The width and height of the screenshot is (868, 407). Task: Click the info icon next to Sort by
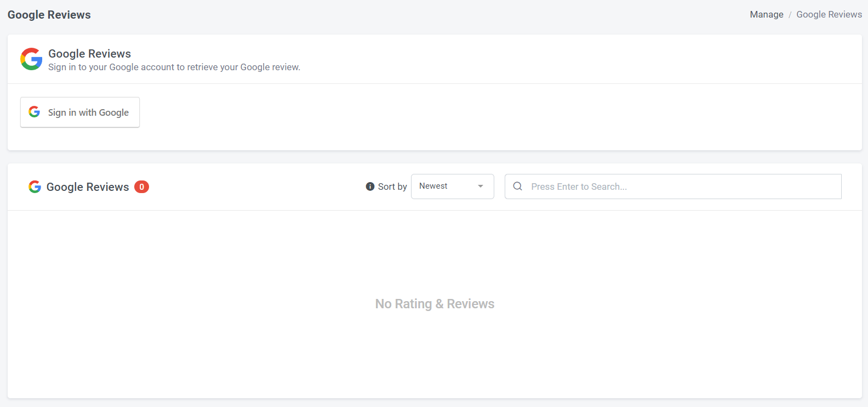click(370, 186)
